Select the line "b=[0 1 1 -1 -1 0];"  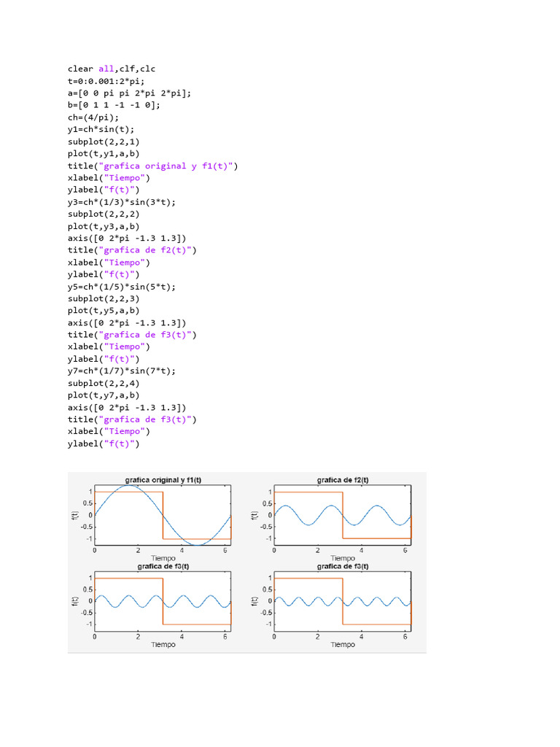tap(114, 105)
